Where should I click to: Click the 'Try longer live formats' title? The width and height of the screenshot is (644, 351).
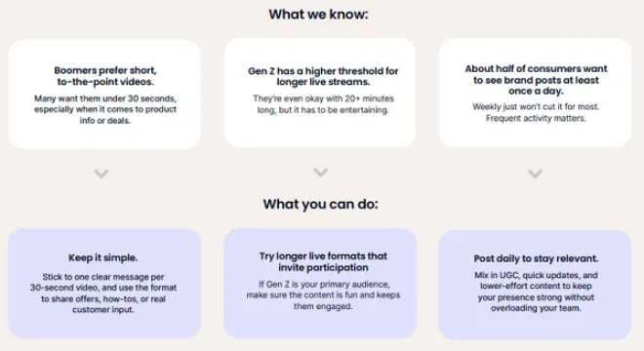click(x=323, y=262)
